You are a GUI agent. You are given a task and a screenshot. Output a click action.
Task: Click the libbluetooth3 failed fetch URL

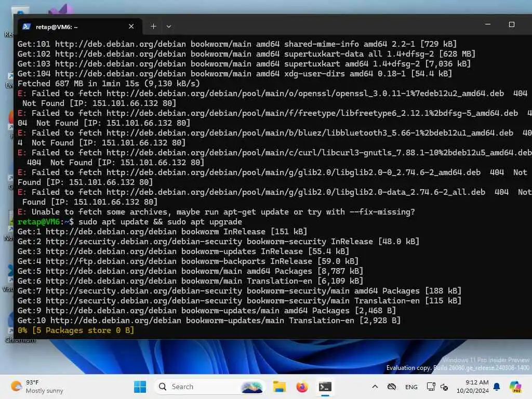(310, 133)
